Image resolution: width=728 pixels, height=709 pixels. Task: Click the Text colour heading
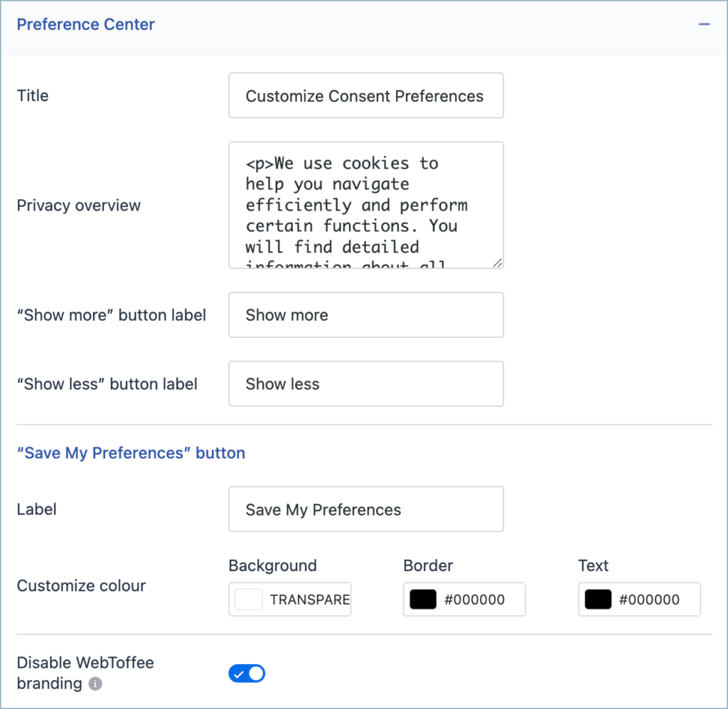pos(593,565)
